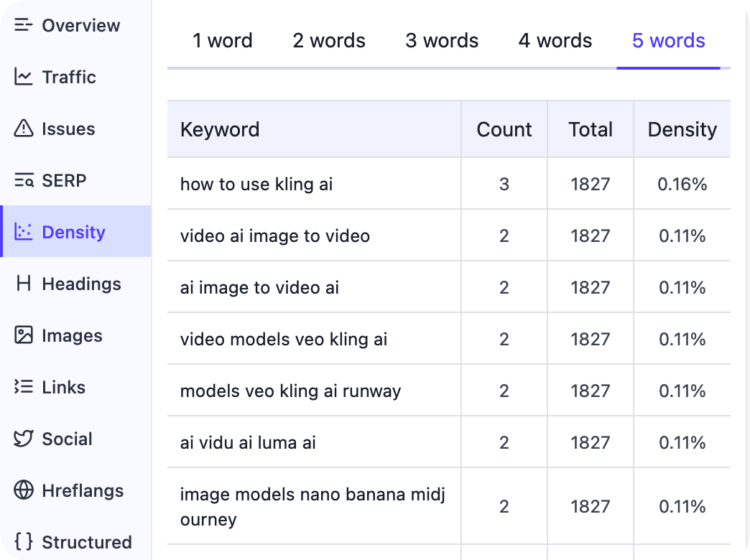Click the active 5 words tab

tap(669, 41)
